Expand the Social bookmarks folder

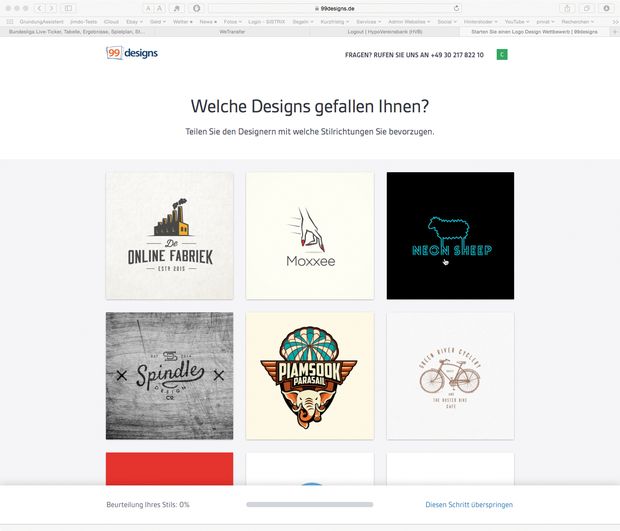(x=447, y=22)
